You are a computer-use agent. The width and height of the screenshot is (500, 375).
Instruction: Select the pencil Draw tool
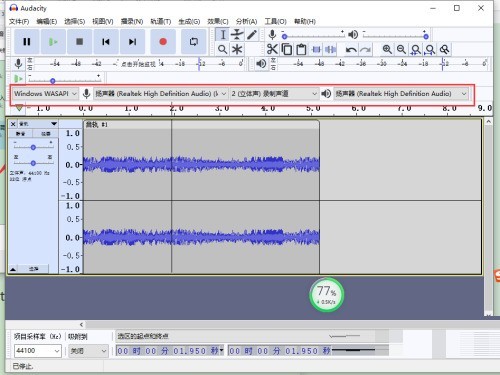pos(252,35)
